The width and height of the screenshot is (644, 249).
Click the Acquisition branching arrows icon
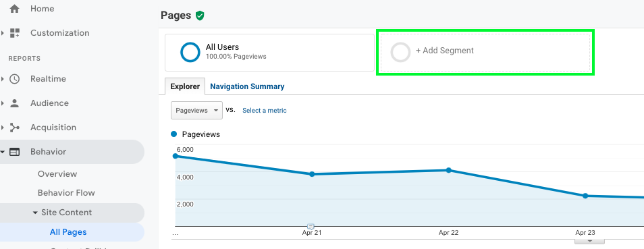coord(15,128)
